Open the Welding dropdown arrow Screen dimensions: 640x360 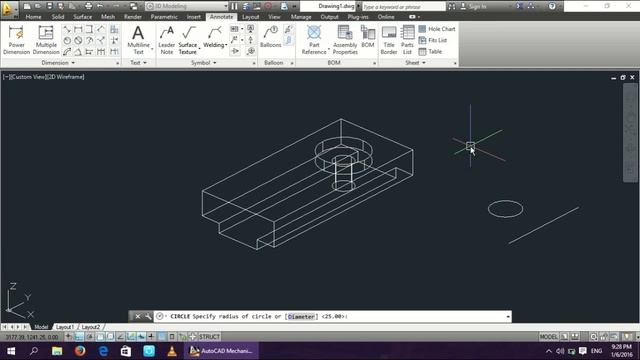226,45
